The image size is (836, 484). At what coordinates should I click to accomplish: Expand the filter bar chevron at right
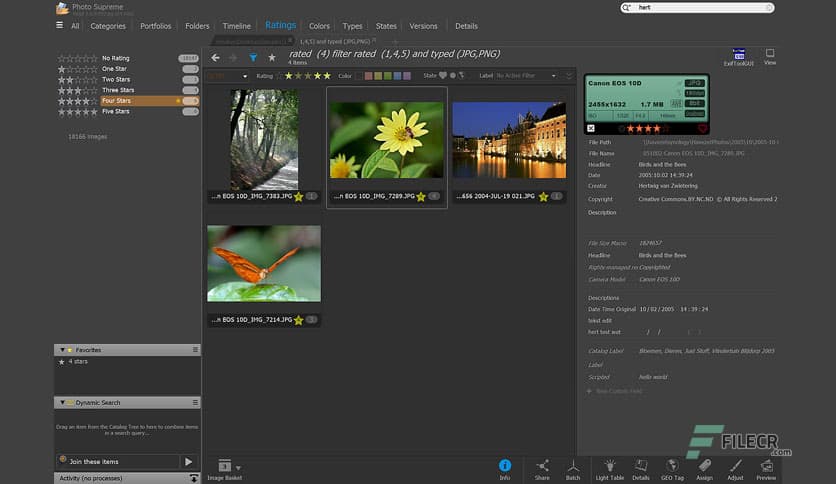[569, 76]
